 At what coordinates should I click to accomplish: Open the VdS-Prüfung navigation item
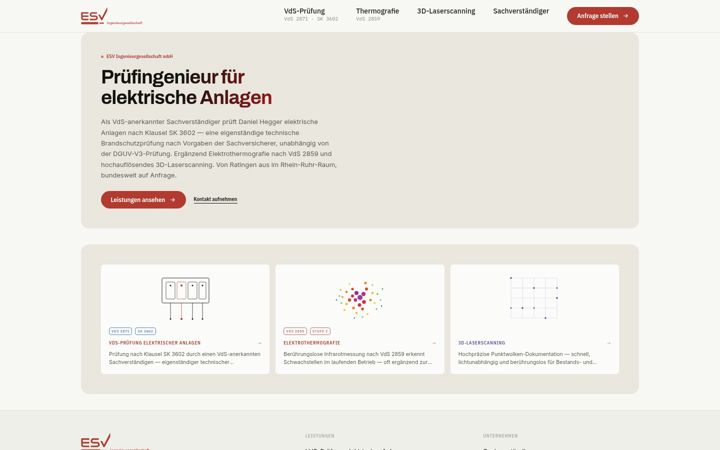click(x=311, y=14)
